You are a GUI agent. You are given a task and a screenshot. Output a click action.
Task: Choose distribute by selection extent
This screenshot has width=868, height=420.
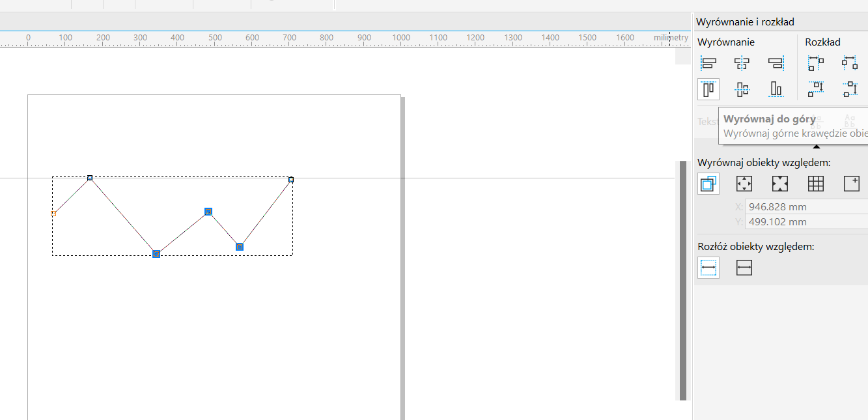tap(708, 268)
